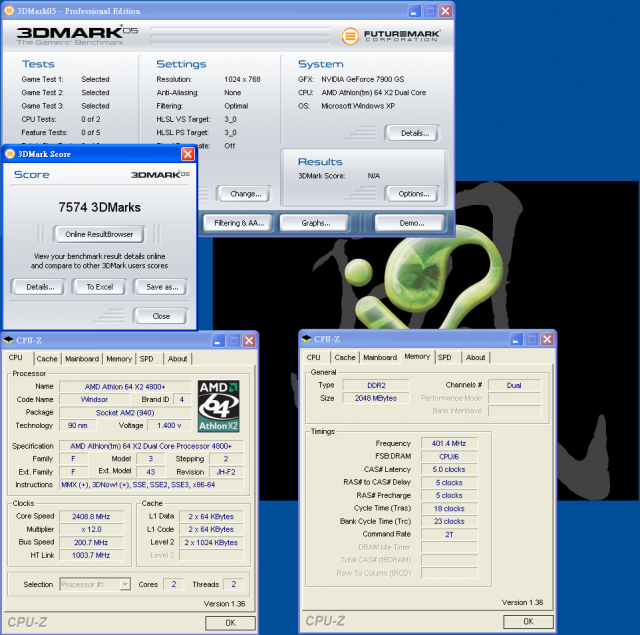This screenshot has height=635, width=640.
Task: Click the Online ResultBrowser button
Action: (x=99, y=234)
